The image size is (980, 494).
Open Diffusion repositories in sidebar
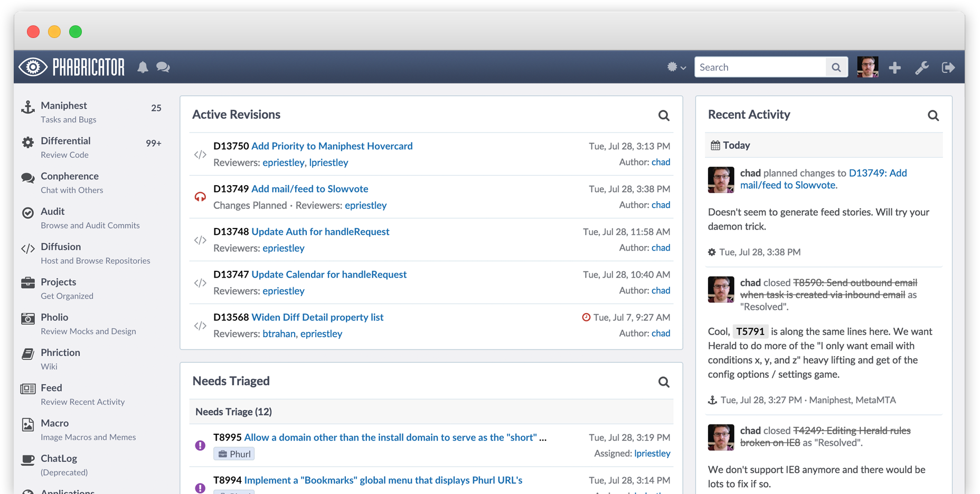[91, 253]
